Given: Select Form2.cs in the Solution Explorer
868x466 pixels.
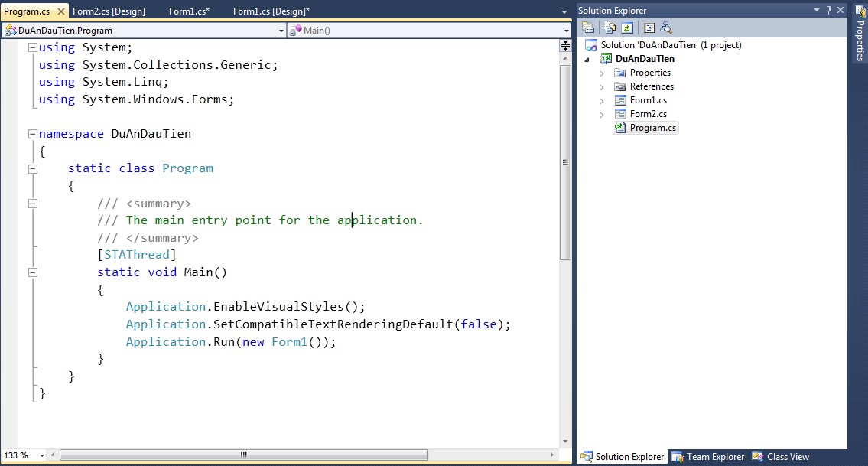Looking at the screenshot, I should click(x=648, y=114).
